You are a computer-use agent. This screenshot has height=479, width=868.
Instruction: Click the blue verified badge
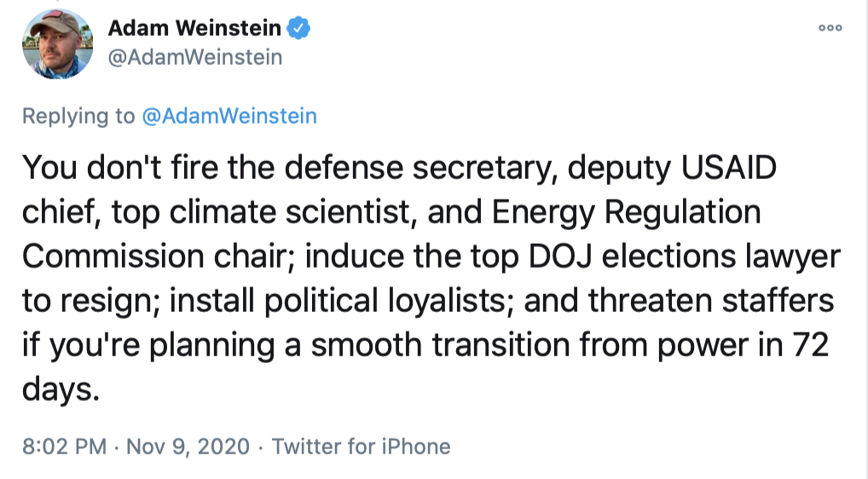[298, 28]
